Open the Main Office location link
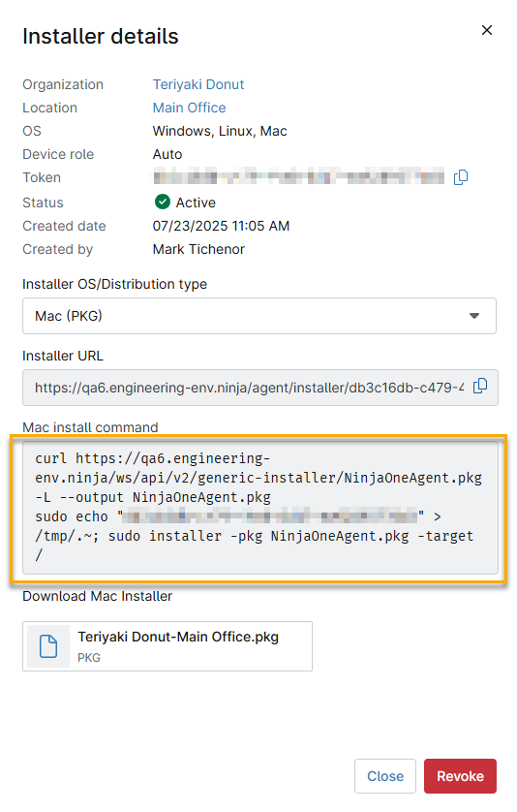The image size is (517, 812). [190, 108]
